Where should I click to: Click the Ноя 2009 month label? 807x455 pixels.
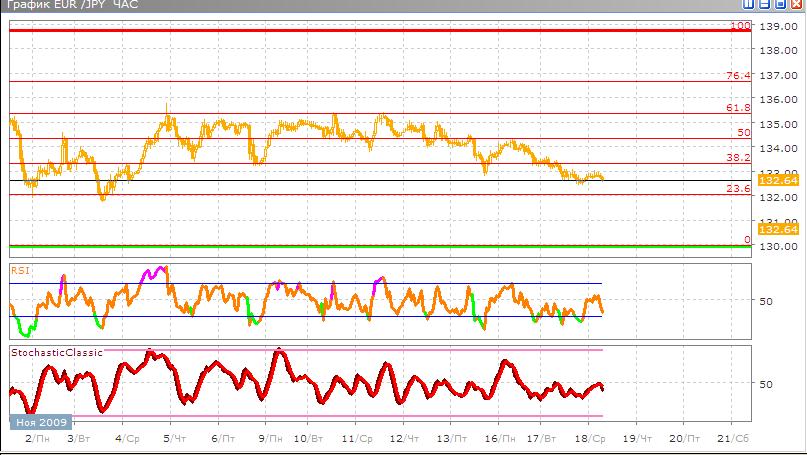tap(42, 423)
